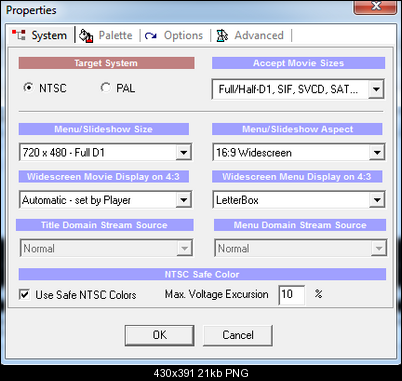The height and width of the screenshot is (381, 402).
Task: Click the Automatic - set by Player text
Action: (x=76, y=200)
